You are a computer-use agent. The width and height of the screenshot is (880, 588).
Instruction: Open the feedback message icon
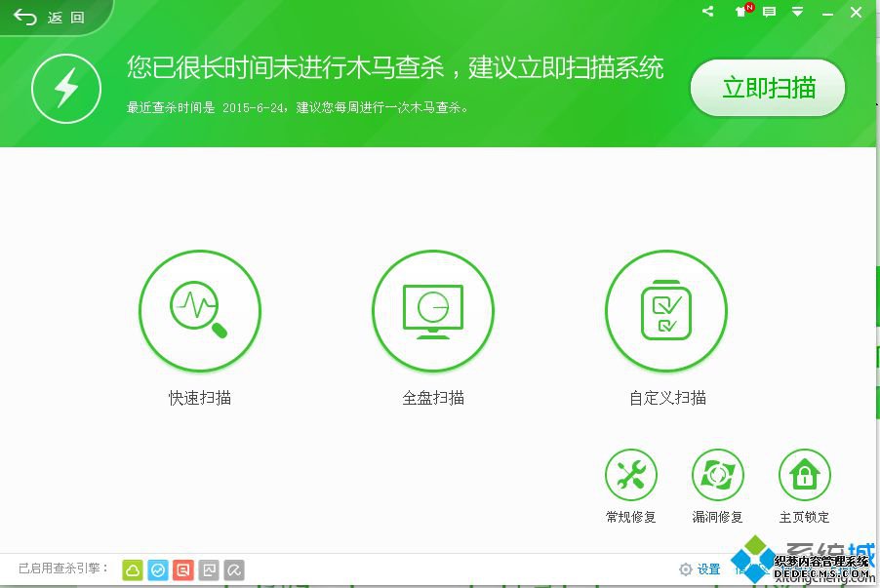[x=770, y=12]
